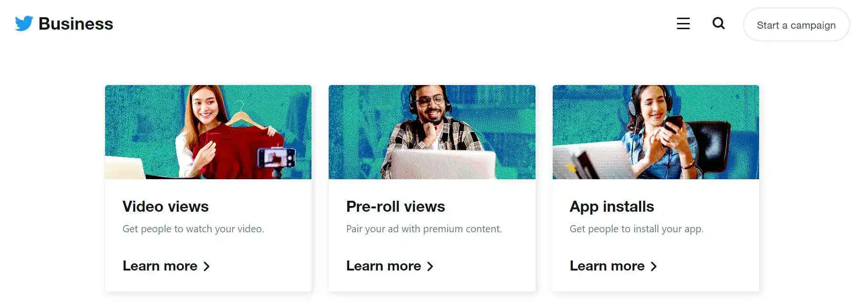
Task: Open the hamburger menu icon
Action: (683, 23)
